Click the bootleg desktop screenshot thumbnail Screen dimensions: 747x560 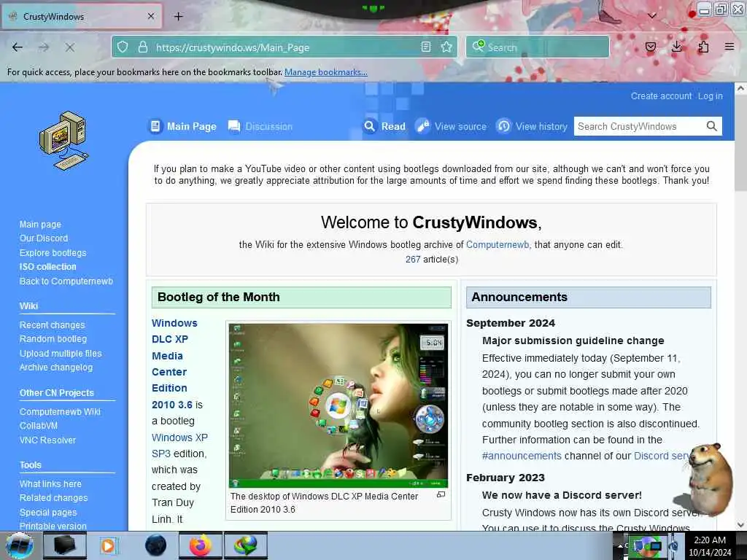click(x=338, y=405)
